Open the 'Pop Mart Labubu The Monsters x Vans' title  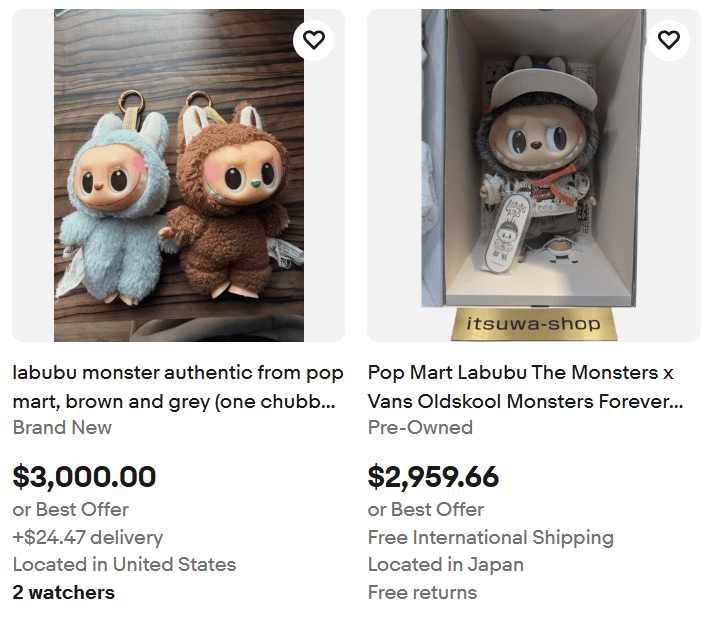(x=525, y=387)
